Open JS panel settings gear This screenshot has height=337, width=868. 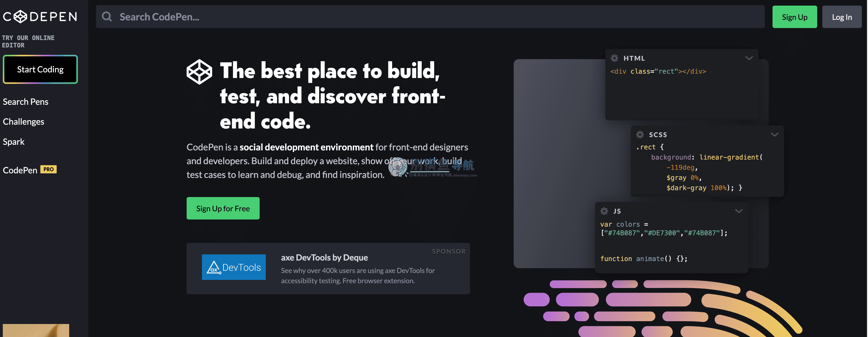point(604,211)
